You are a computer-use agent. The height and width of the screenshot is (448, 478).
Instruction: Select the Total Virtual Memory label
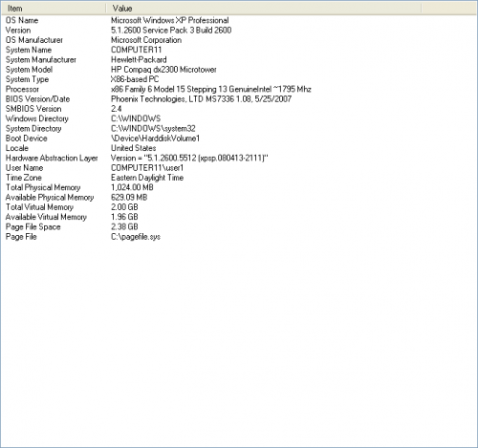(39, 207)
